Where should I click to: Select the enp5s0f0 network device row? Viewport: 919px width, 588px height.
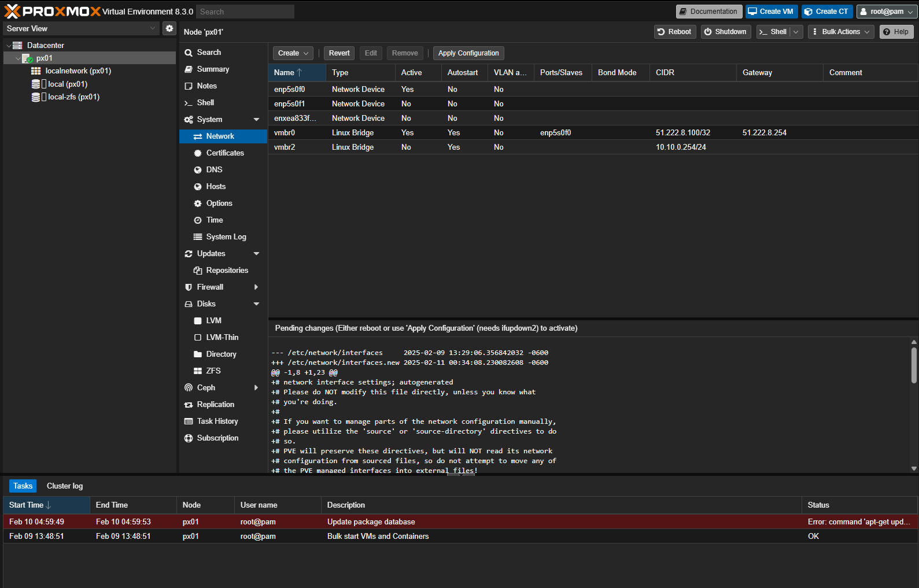pos(593,89)
